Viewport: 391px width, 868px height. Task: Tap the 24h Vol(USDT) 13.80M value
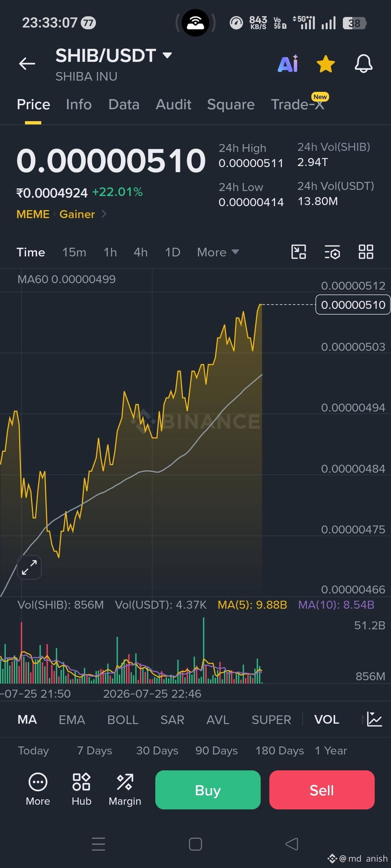[318, 201]
